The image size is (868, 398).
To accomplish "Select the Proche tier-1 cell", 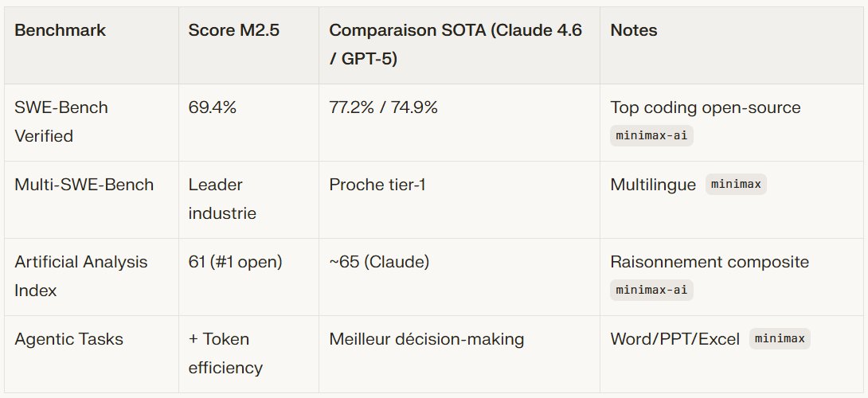I will (x=377, y=185).
